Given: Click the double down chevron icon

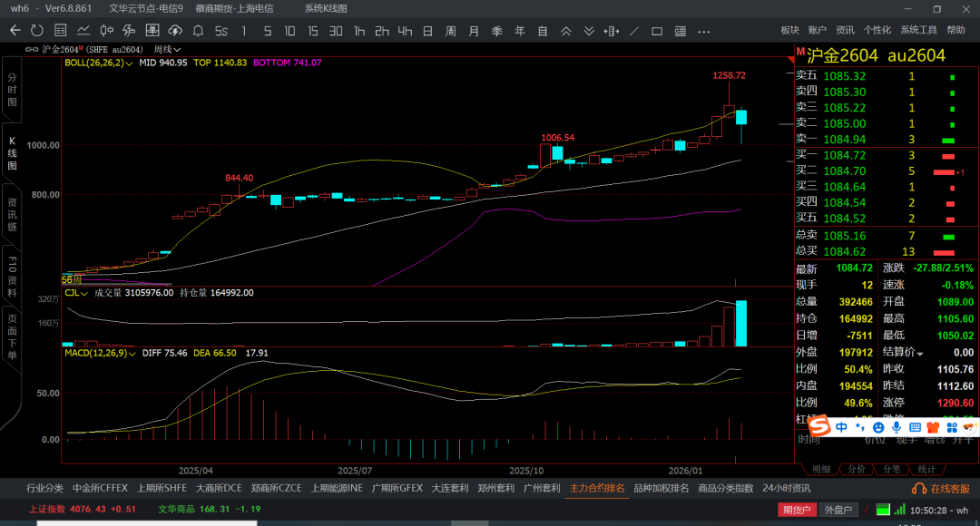Looking at the screenshot, I should point(589,31).
